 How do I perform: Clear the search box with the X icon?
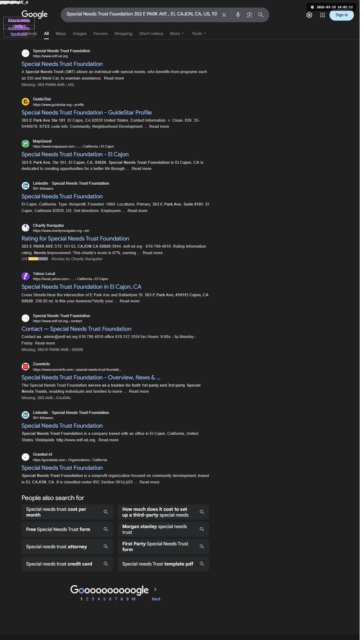(x=224, y=15)
